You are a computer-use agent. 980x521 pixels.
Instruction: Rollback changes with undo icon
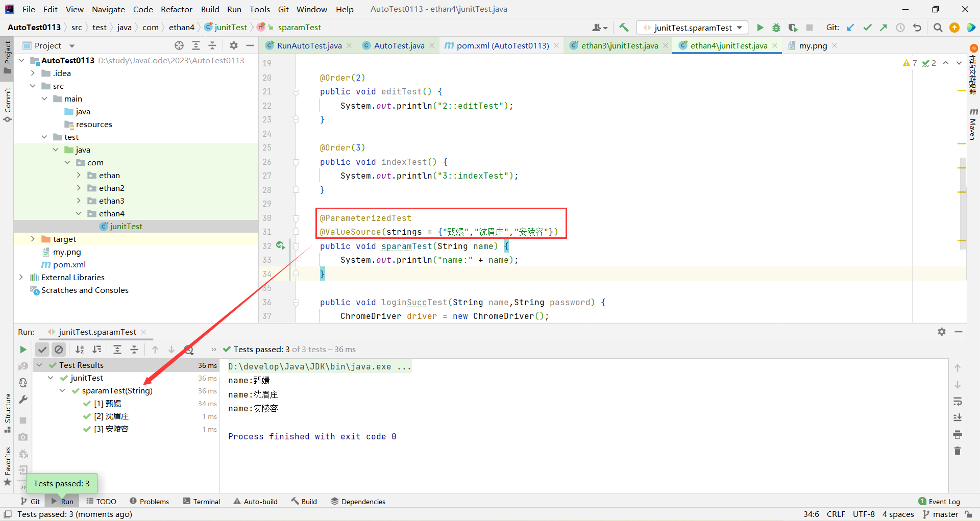coord(917,28)
